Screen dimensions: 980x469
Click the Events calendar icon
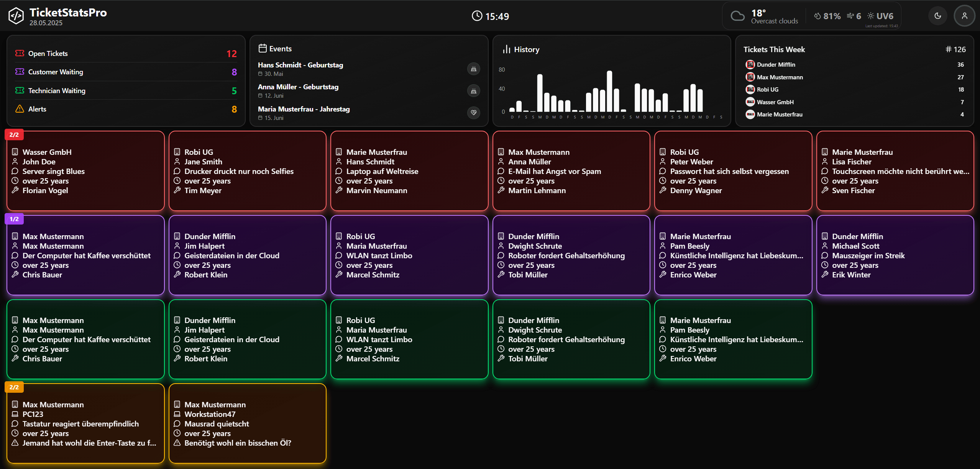click(x=263, y=48)
